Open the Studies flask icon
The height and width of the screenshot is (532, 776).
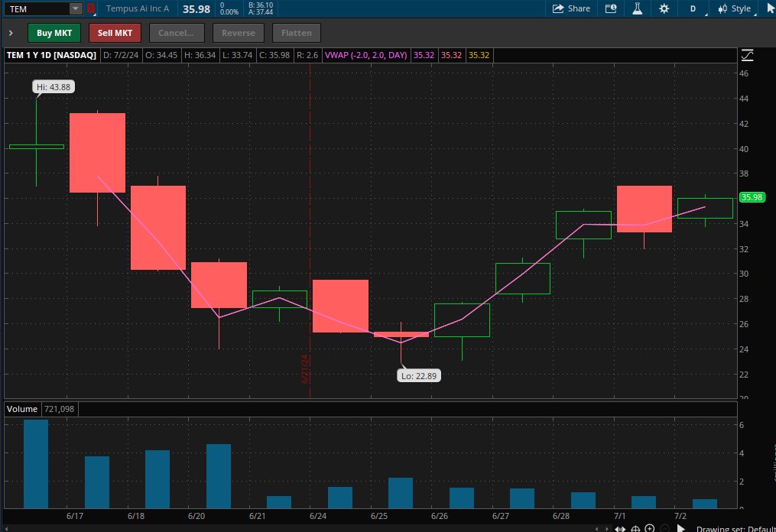pos(638,8)
